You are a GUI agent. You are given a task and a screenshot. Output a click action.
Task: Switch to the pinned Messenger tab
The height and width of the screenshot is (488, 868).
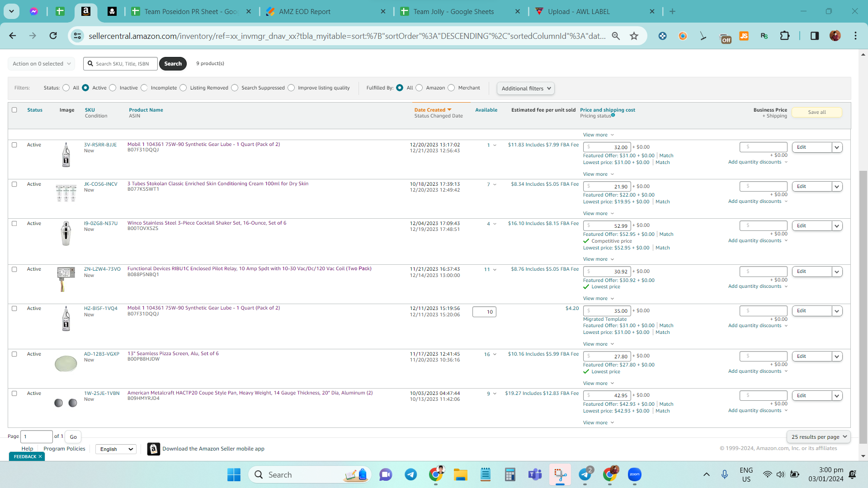pos(34,11)
